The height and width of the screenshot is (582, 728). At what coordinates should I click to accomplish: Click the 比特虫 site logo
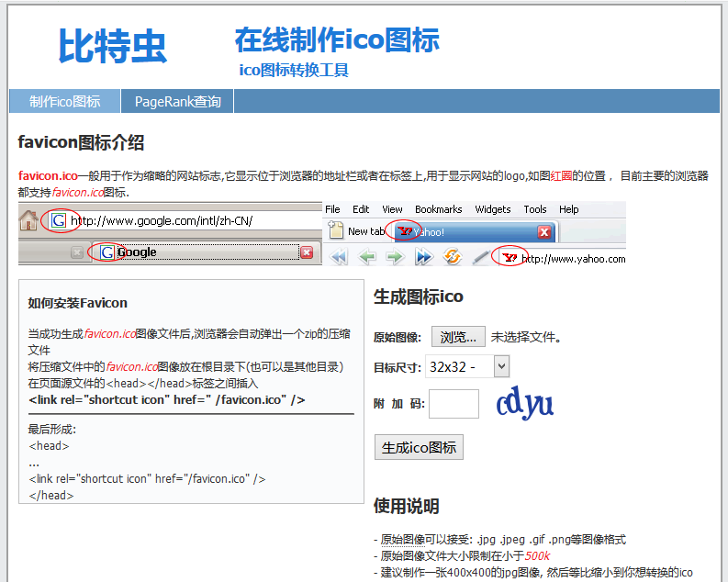112,46
